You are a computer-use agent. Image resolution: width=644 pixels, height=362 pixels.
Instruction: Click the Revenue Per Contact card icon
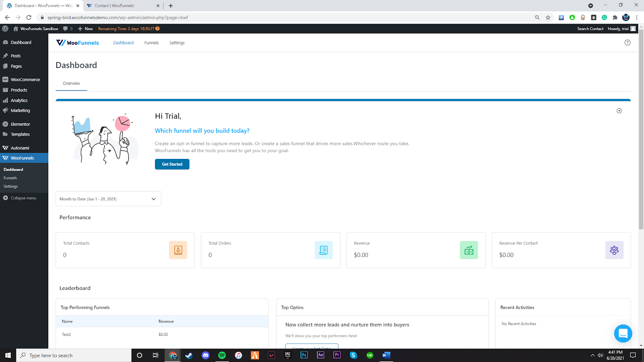[x=614, y=250]
